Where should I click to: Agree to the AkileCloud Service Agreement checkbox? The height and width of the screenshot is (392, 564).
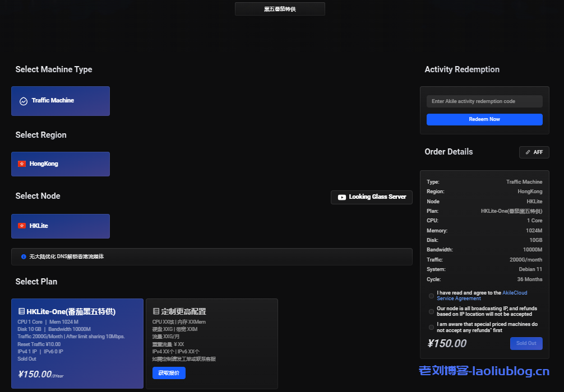(431, 296)
